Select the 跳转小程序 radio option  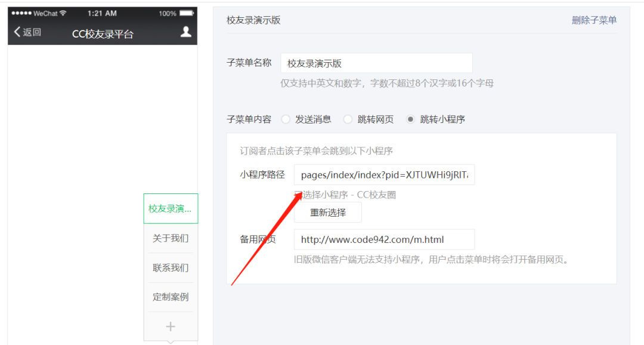[x=410, y=119]
